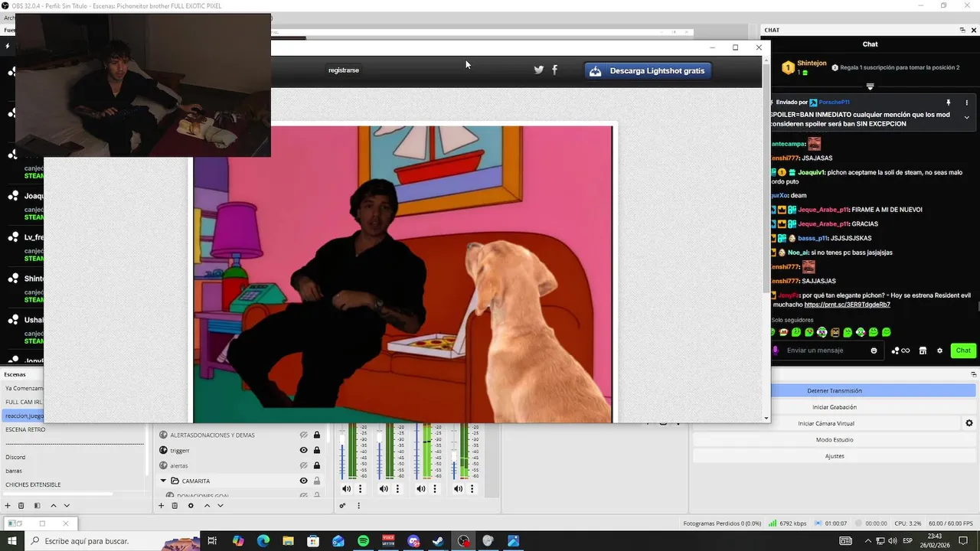Viewport: 980px width, 551px height.
Task: Open channel points icon in chat
Action: tap(900, 350)
